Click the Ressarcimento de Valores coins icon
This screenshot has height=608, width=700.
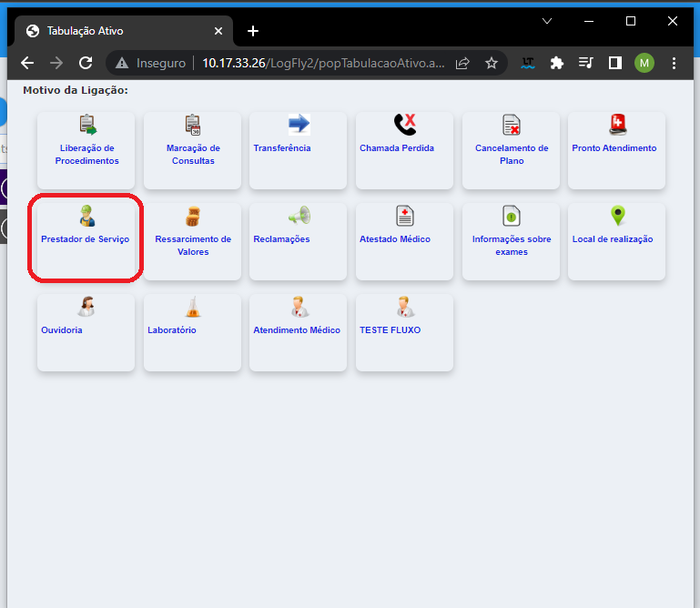193,216
